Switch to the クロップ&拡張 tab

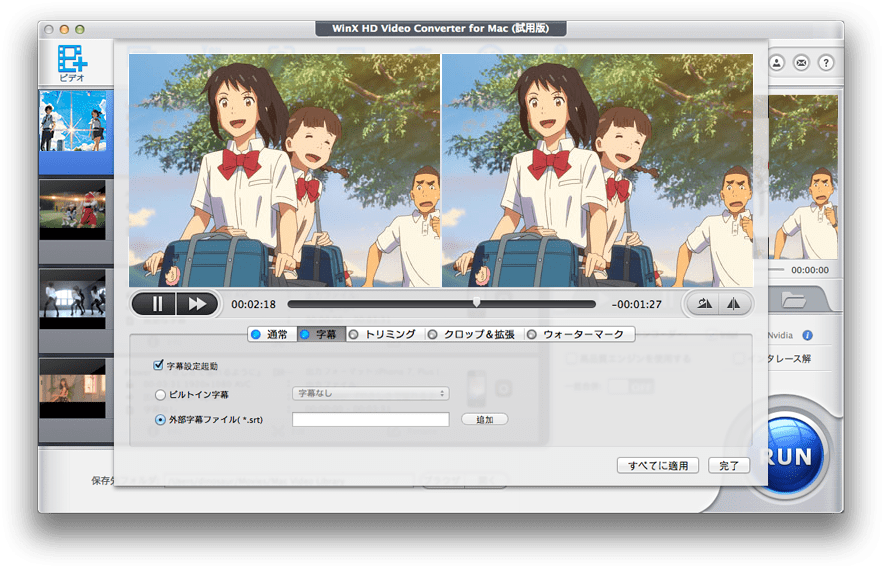coord(471,334)
